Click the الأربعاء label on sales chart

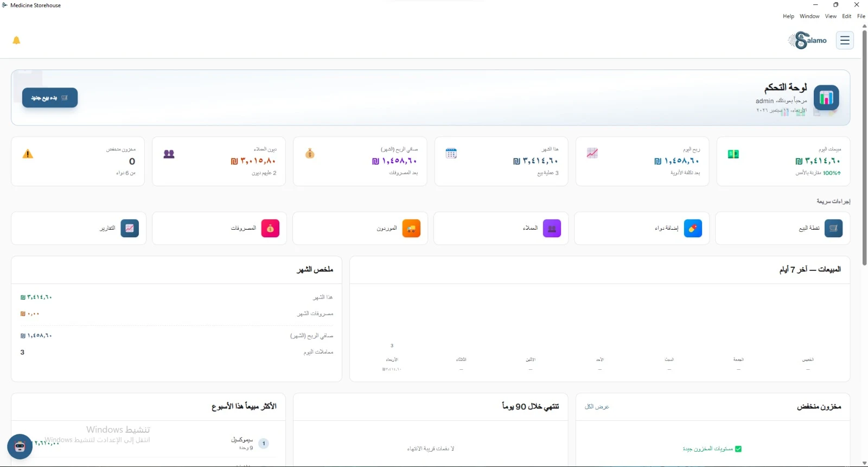click(x=392, y=359)
